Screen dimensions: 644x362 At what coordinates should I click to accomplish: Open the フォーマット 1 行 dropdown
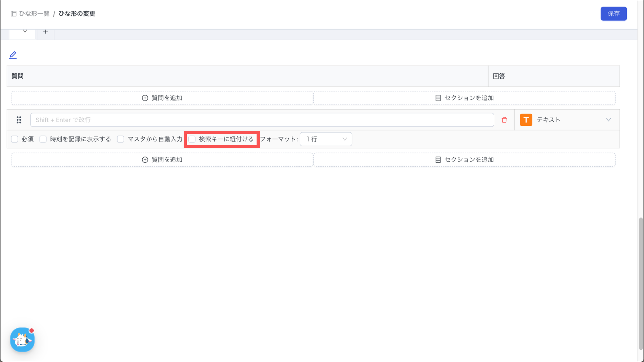pos(326,139)
